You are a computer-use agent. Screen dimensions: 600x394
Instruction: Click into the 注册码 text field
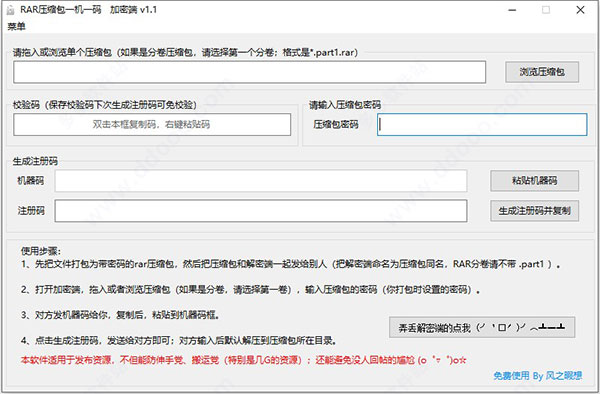(x=261, y=211)
